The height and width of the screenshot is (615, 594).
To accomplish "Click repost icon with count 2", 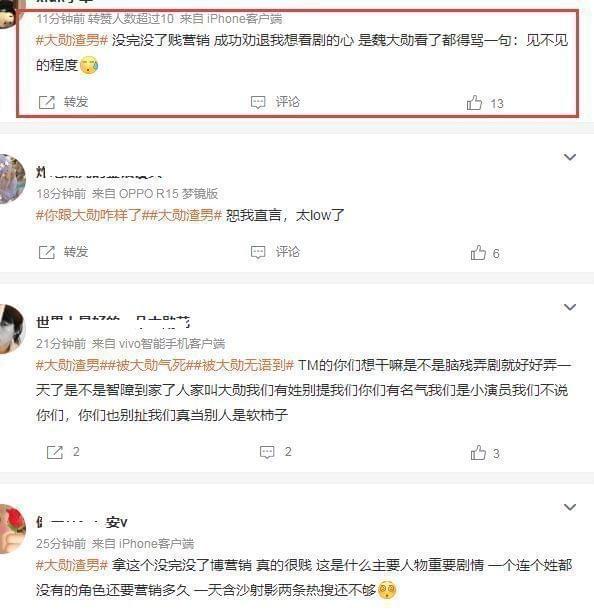I will pos(63,452).
